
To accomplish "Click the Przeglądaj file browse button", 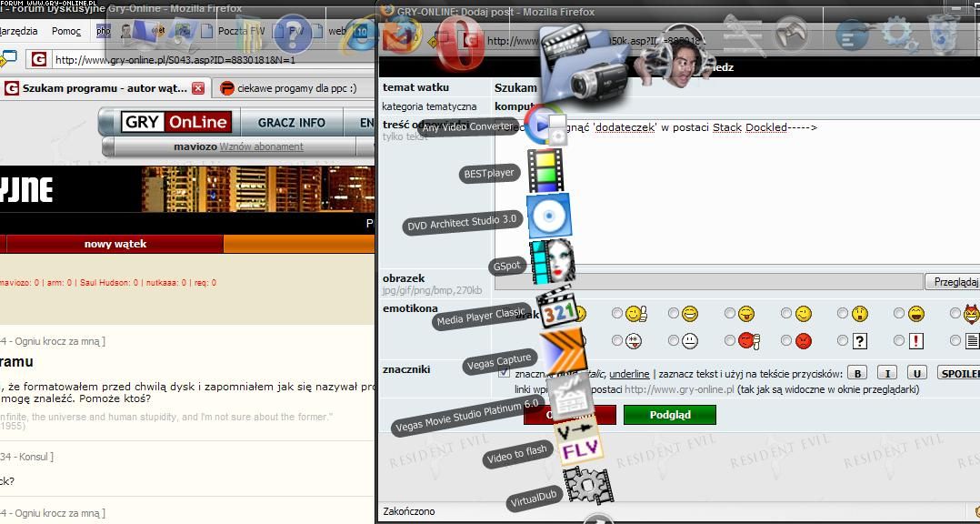I will (952, 282).
